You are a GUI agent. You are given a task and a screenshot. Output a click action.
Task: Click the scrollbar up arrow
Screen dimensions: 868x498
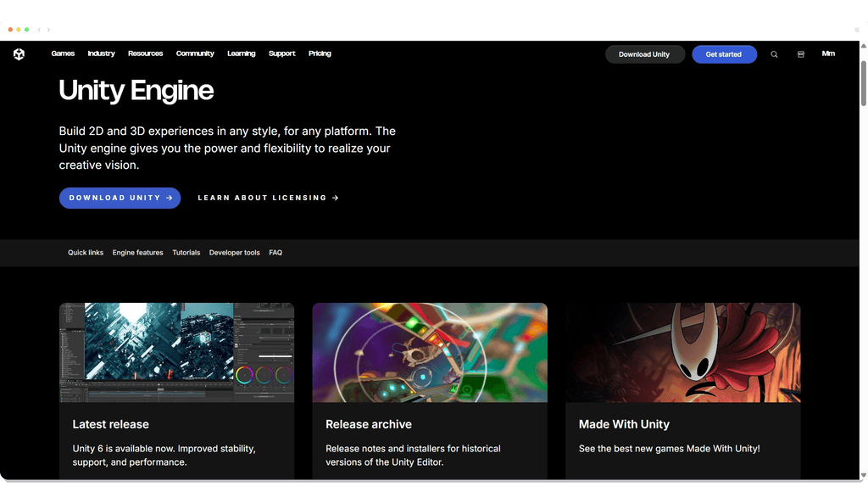pyautogui.click(x=863, y=46)
